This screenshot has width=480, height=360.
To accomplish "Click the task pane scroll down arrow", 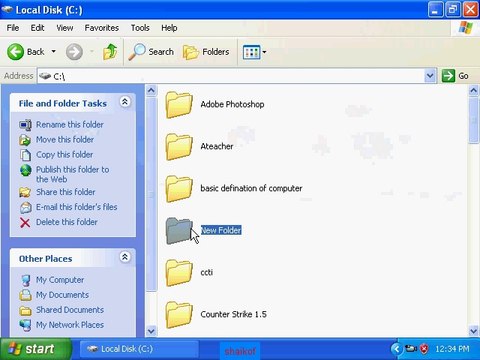I will pos(151,331).
